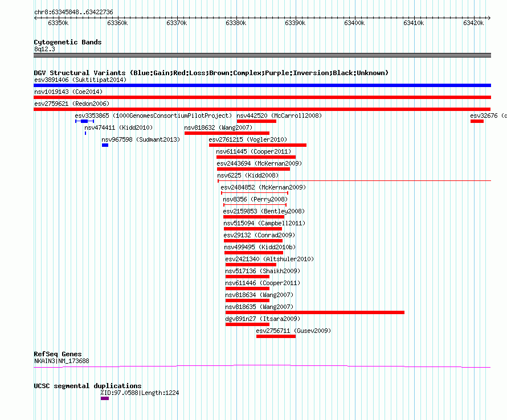Click the Cytogenetic Bands track title
507x420 pixels.
coord(68,42)
